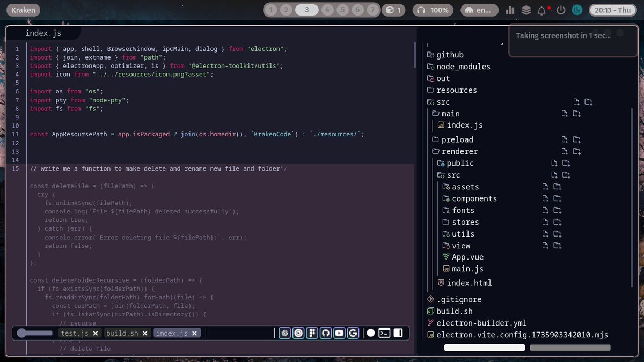Image resolution: width=644 pixels, height=362 pixels.
Task: Add new file to assets folder
Action: [545, 187]
